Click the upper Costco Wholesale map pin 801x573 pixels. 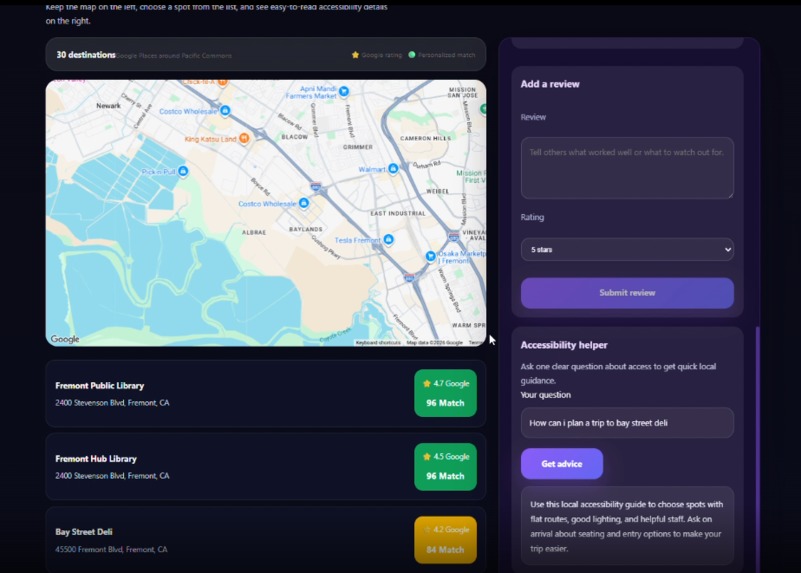point(225,110)
